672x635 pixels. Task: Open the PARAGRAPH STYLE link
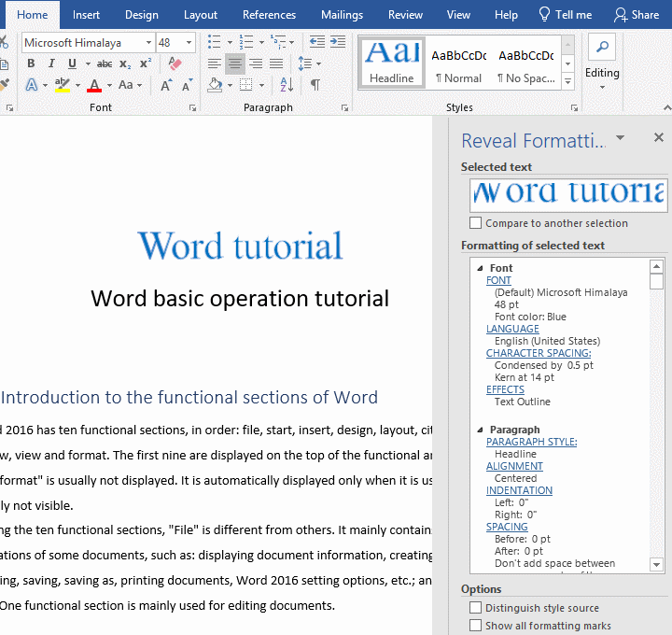531,442
